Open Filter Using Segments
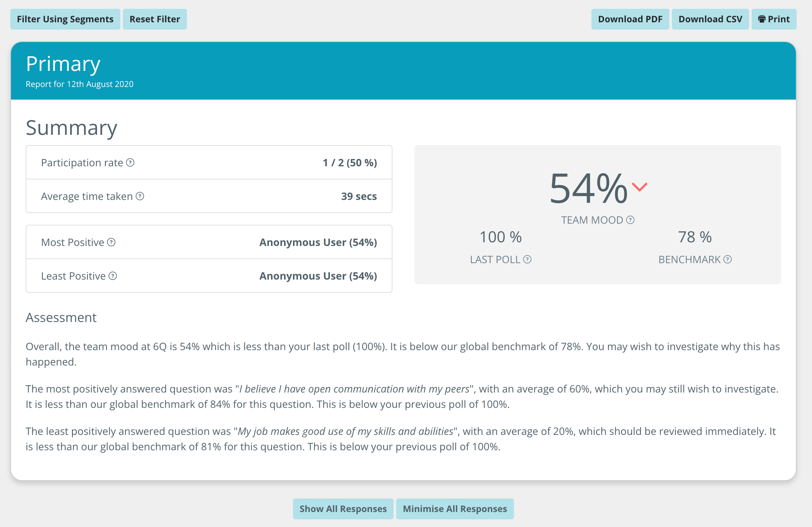 tap(65, 19)
